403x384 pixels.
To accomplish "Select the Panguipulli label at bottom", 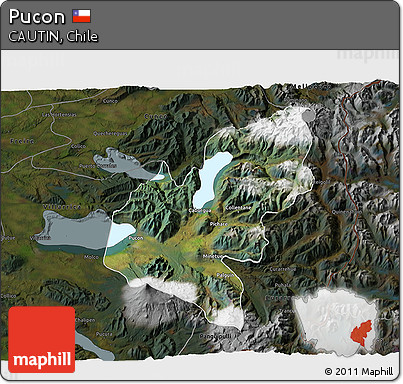I will coord(215,336).
